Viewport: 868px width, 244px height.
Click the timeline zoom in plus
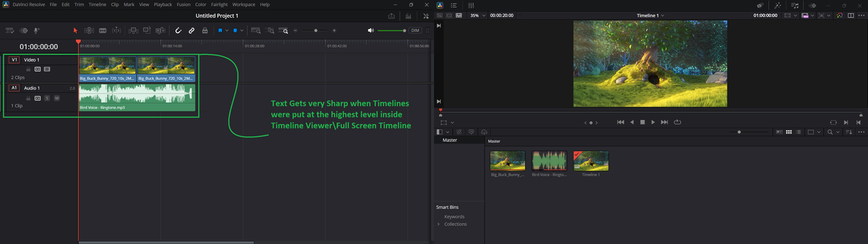click(x=335, y=30)
